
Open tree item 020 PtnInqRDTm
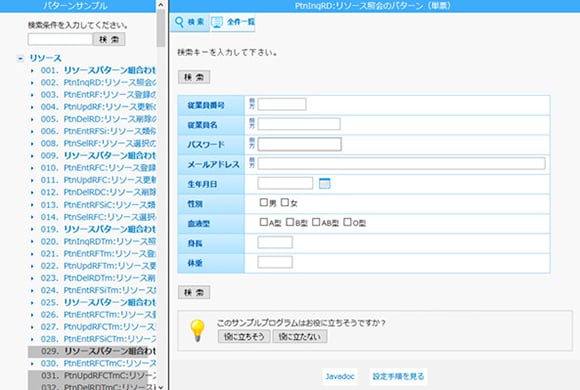[x=98, y=242]
